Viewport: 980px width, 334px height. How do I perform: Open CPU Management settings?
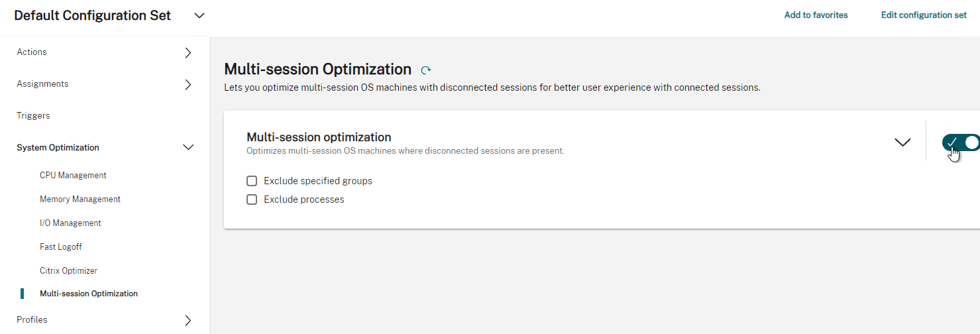[73, 176]
